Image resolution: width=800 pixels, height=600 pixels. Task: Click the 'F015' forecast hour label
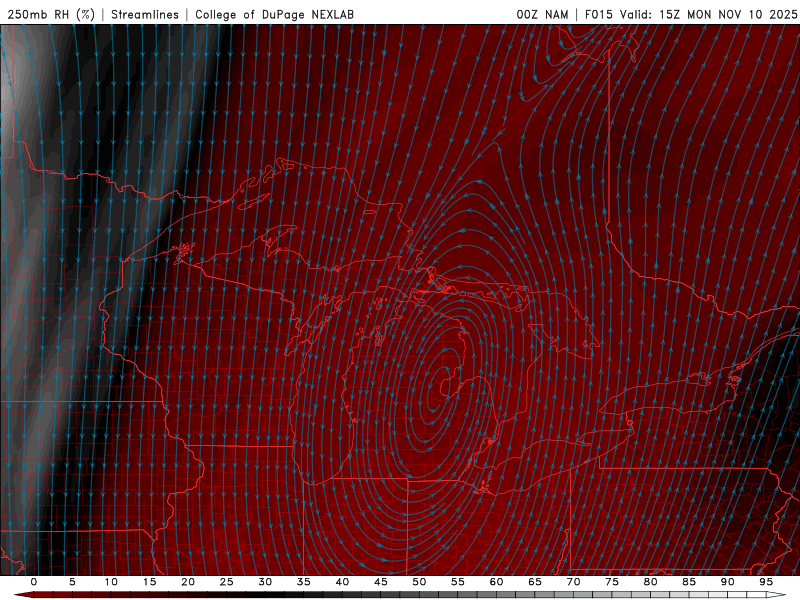point(599,15)
